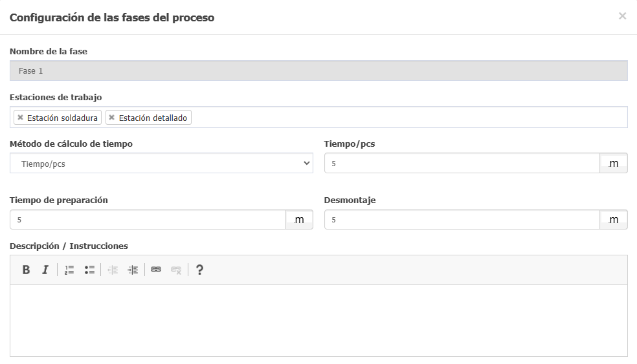
Task: Increase indent in description editor
Action: pos(133,270)
